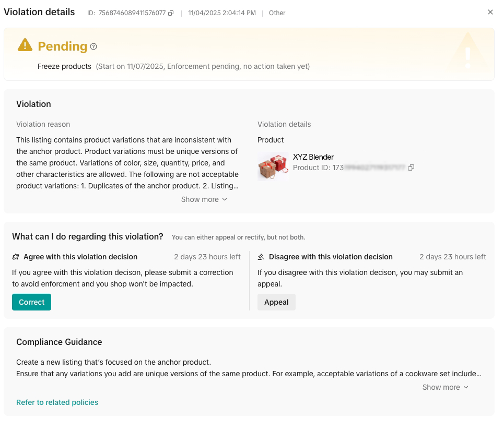
Task: Click the chevron next to Compliance Show more
Action: [x=466, y=387]
